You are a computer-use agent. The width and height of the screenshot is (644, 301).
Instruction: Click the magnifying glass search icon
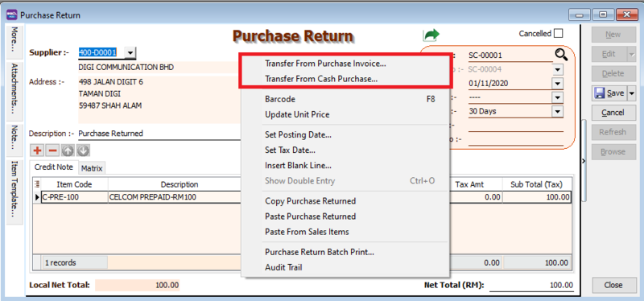[x=561, y=55]
